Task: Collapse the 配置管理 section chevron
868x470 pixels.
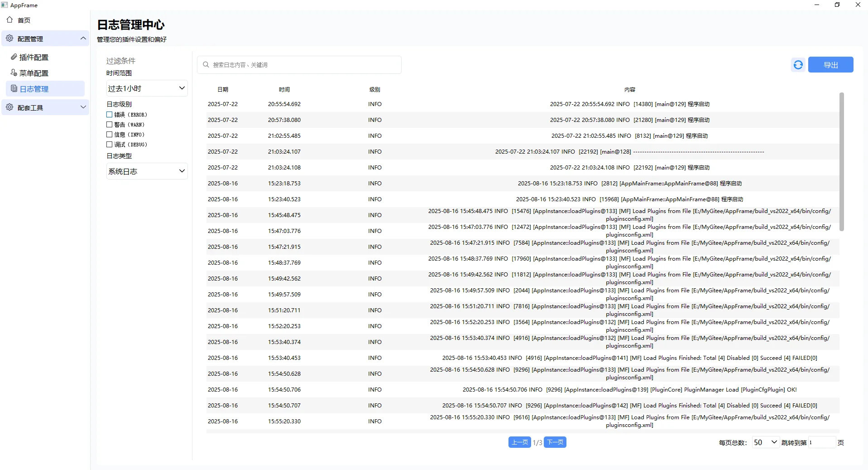Action: click(83, 39)
